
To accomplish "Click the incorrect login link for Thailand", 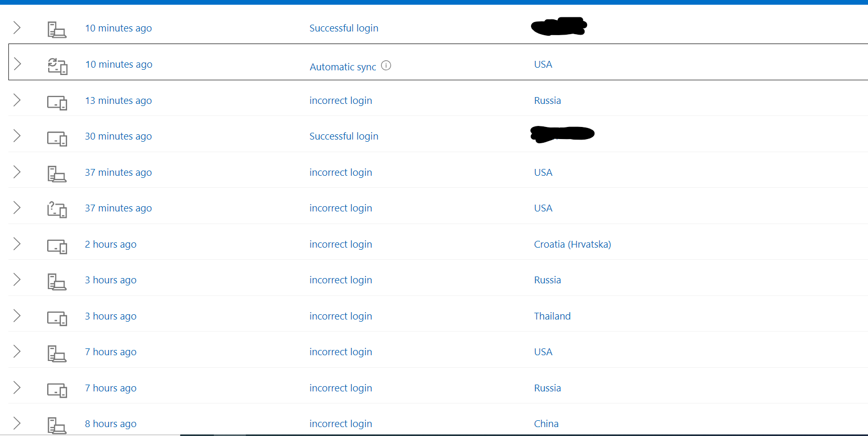I will [x=341, y=316].
